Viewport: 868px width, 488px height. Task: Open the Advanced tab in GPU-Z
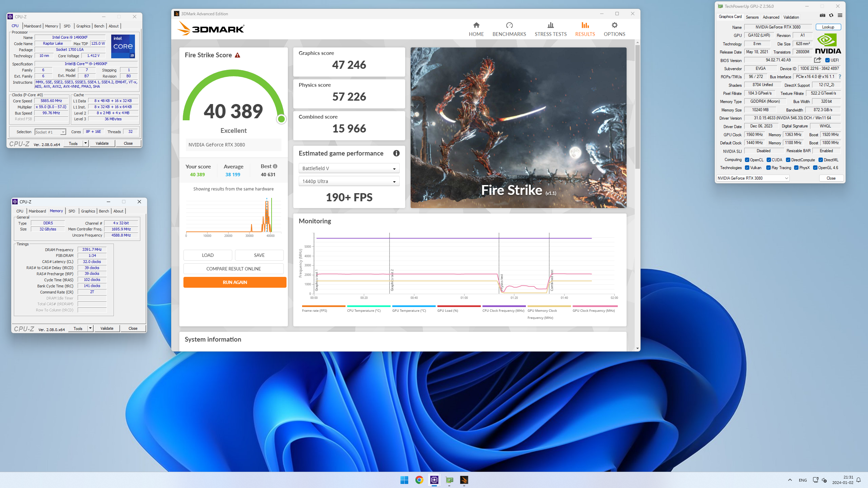click(771, 17)
